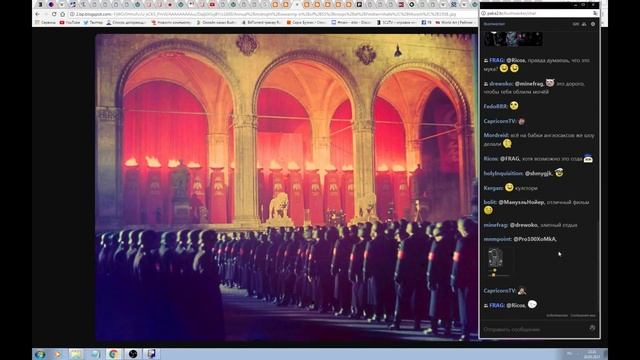Click the banner image atop the chat
Screen dimensions: 640x360
(x=513, y=39)
